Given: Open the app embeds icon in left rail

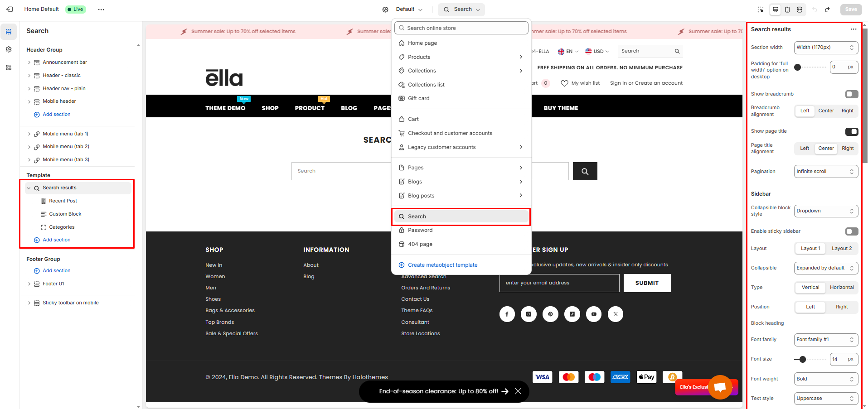Looking at the screenshot, I should point(9,67).
